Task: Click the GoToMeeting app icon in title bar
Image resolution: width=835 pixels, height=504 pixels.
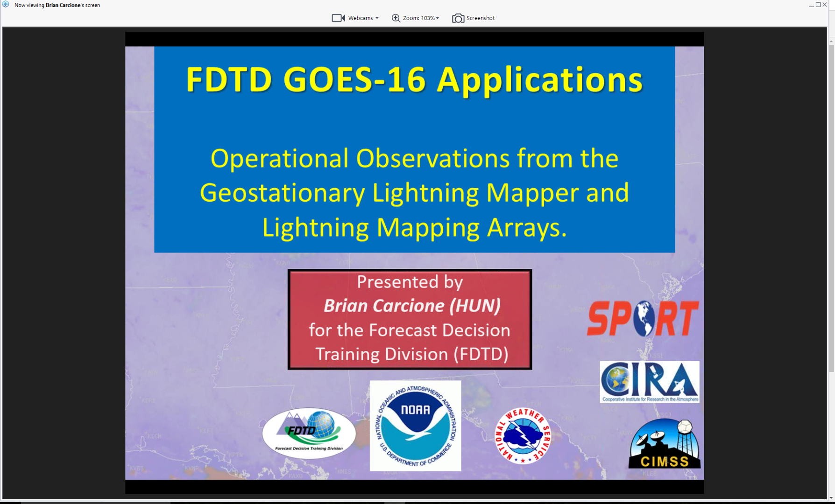Action: pos(6,5)
